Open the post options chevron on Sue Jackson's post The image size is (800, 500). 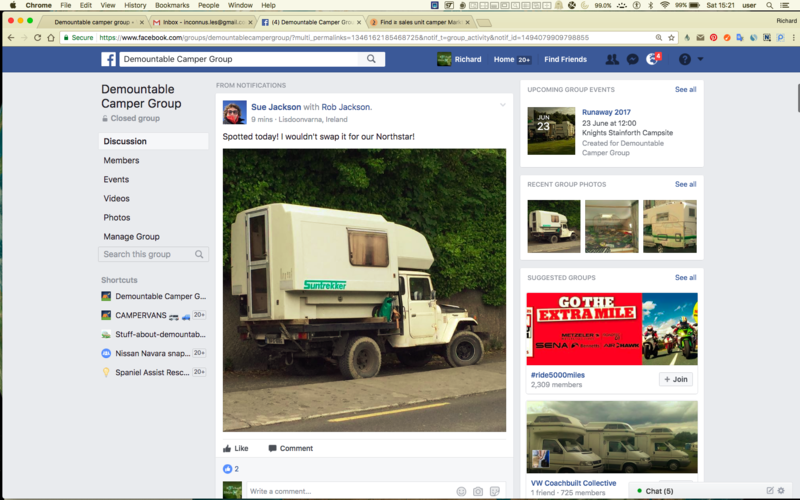click(x=503, y=105)
